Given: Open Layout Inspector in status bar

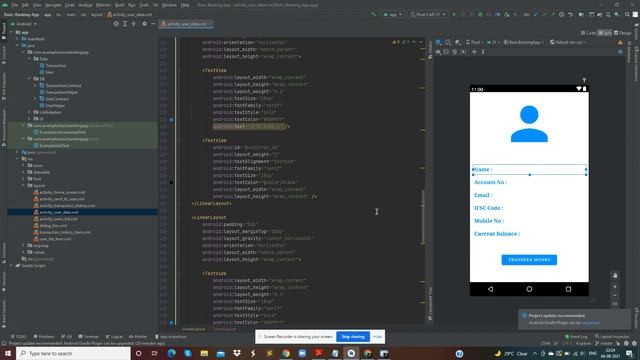Looking at the screenshot, I should coord(611,337).
